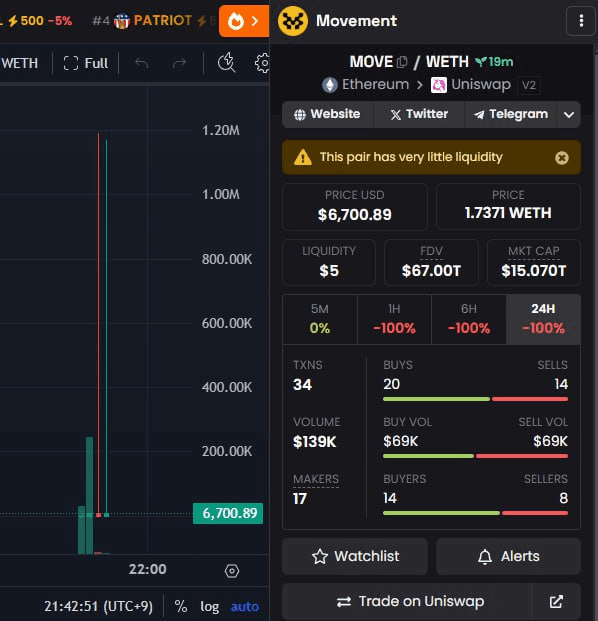Select the 1H timeframe tab

tap(394, 319)
